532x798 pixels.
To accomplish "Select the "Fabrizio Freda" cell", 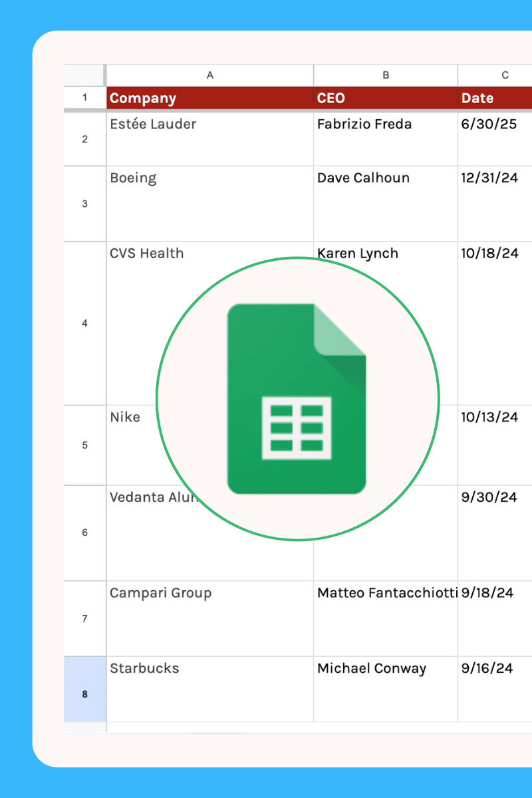I will [386, 139].
